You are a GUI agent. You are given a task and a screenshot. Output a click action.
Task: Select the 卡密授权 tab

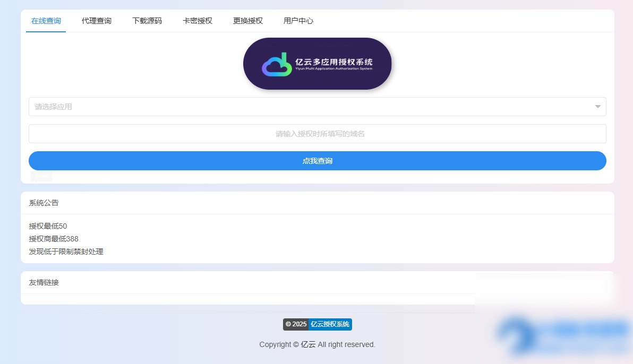pyautogui.click(x=197, y=21)
